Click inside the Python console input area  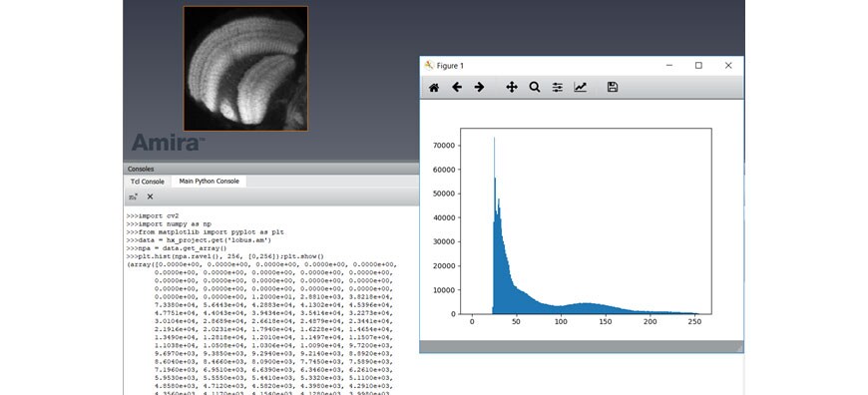tap(270, 301)
